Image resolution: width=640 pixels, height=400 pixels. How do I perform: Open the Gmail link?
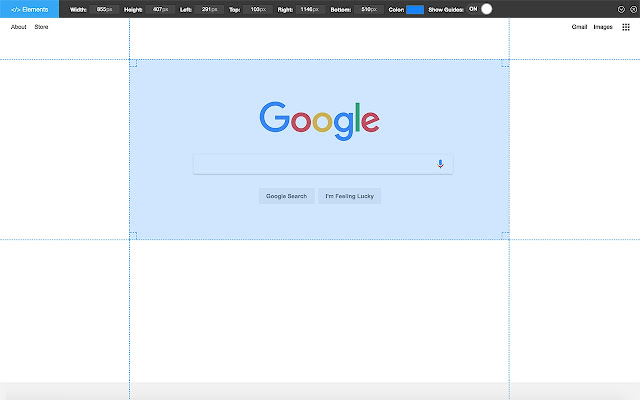[579, 27]
